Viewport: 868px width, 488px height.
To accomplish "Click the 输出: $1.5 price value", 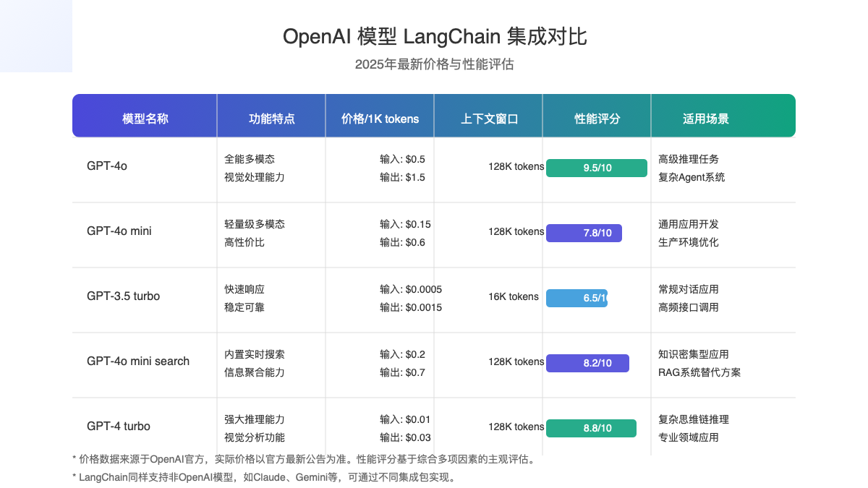I will [402, 177].
